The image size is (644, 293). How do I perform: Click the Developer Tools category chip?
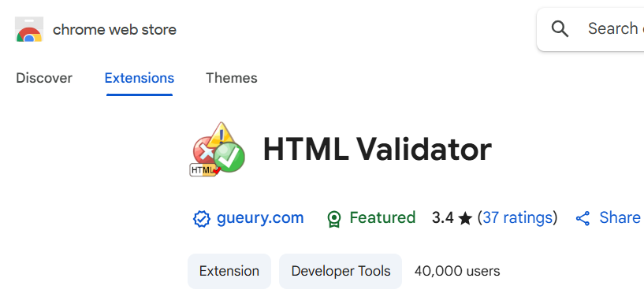(x=341, y=271)
